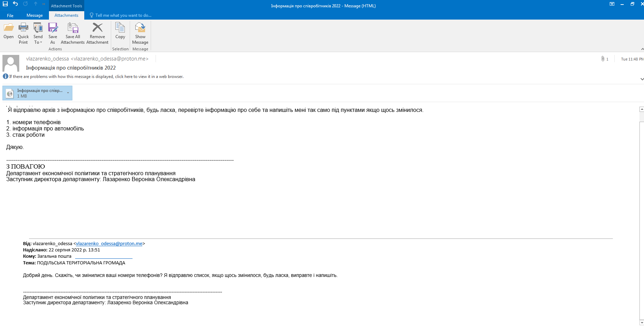The height and width of the screenshot is (328, 644).
Task: Click the "Дякую." line
Action: pos(15,147)
